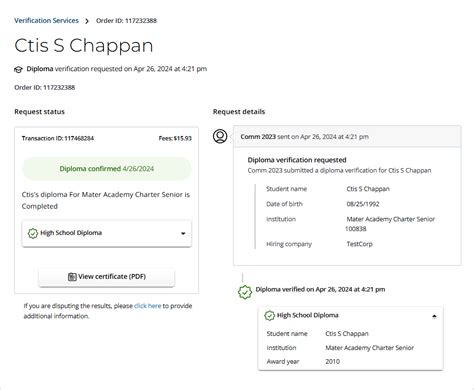Viewport: 474px width, 390px height.
Task: Open the Verification Services breadcrumb link
Action: tap(46, 21)
